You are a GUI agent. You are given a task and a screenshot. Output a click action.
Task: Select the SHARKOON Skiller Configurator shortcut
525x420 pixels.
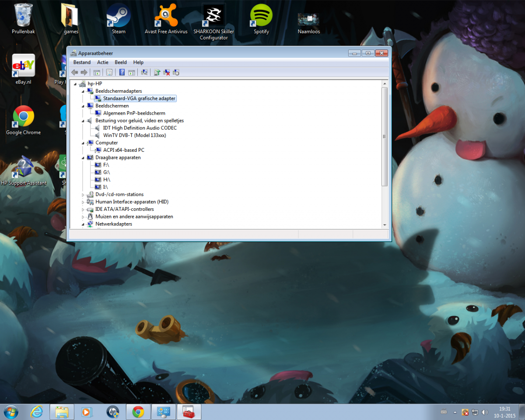coord(213,22)
